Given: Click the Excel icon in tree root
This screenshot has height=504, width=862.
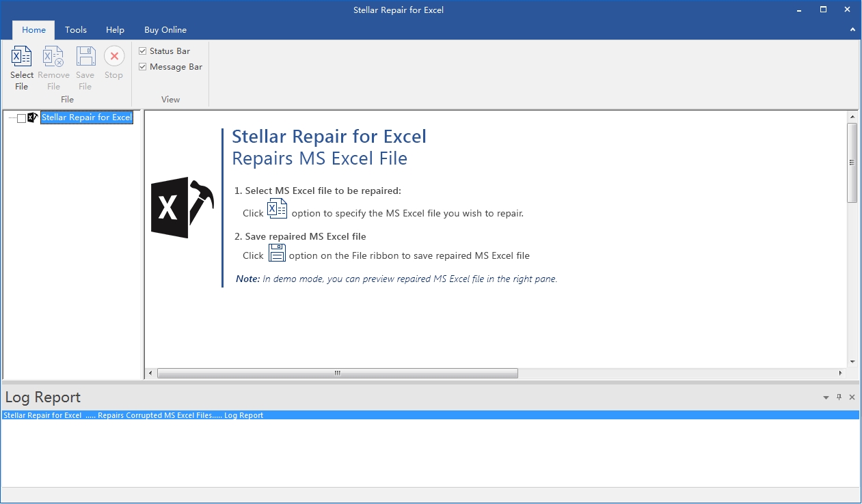Looking at the screenshot, I should click(32, 117).
